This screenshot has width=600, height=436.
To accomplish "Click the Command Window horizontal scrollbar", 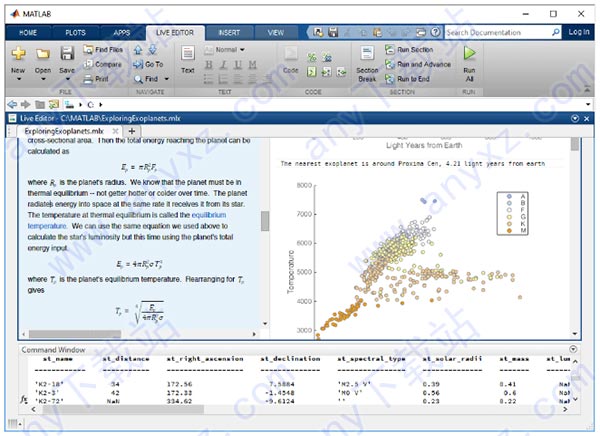I will [x=123, y=410].
